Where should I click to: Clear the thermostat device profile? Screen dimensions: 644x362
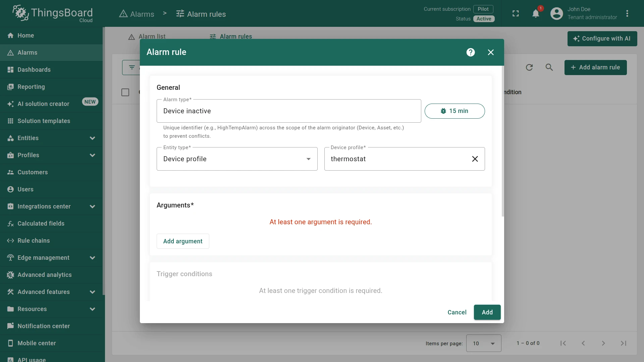click(475, 159)
